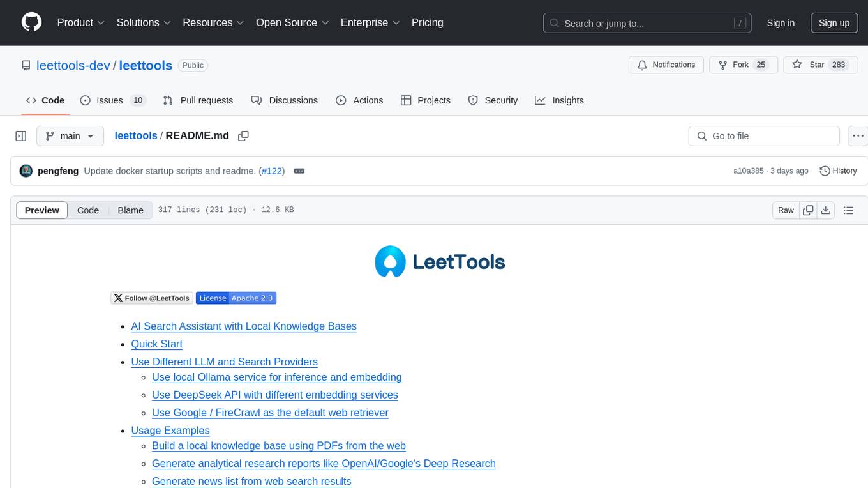
Task: Click the Follow @LeetTools badge
Action: point(152,298)
